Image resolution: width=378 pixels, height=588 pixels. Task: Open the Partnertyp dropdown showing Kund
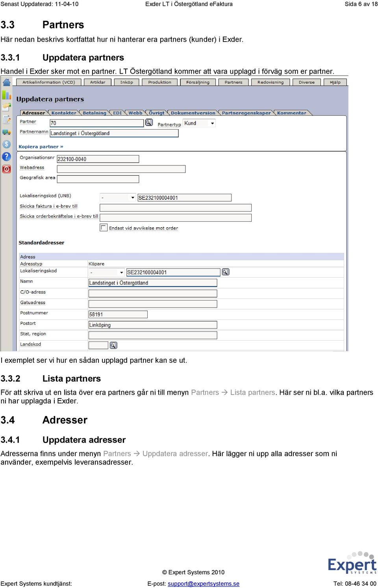click(199, 123)
